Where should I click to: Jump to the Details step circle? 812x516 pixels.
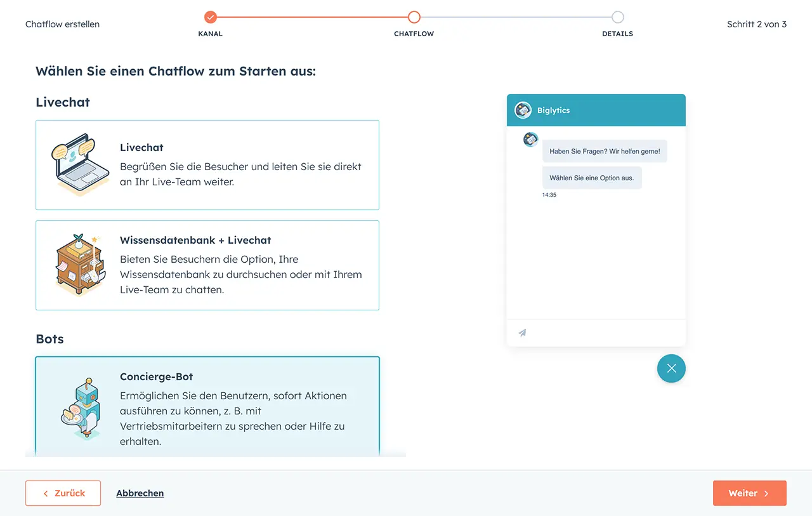[x=617, y=17]
